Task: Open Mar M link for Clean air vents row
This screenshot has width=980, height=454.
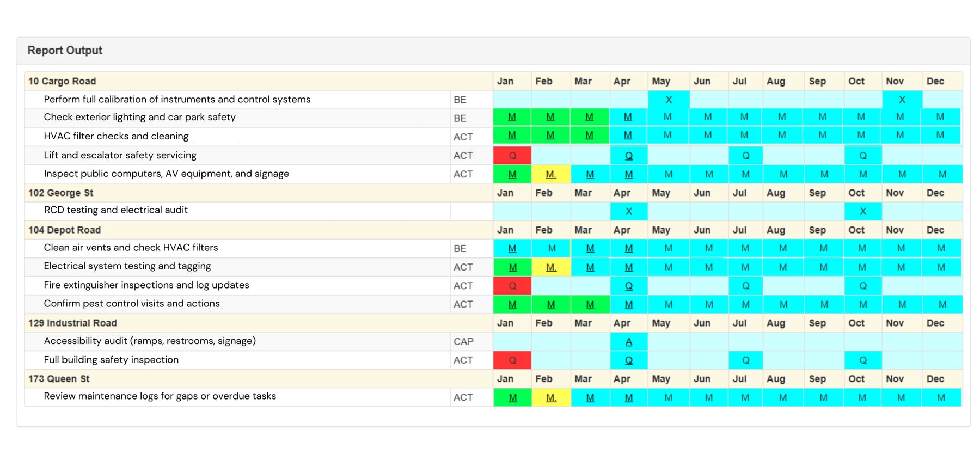Action: point(590,248)
